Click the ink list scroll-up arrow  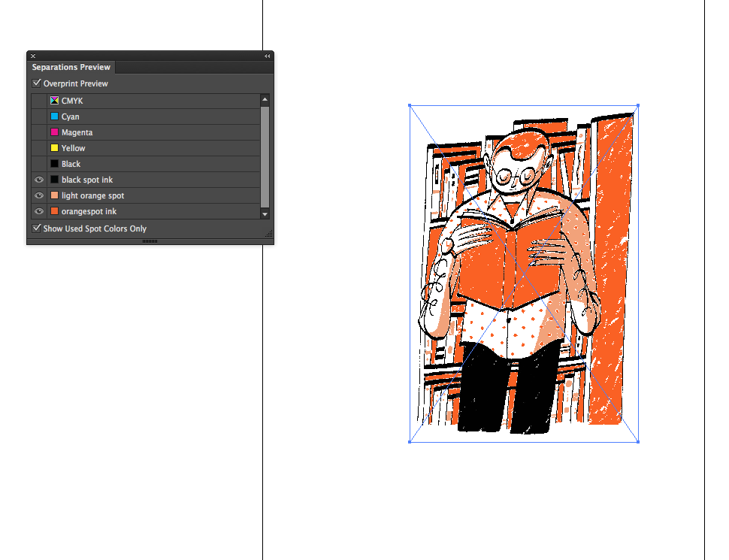(x=265, y=98)
